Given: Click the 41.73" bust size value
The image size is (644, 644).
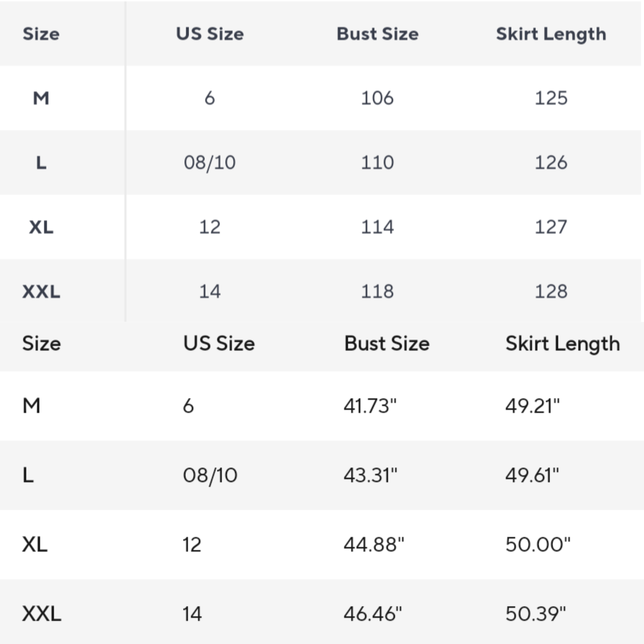Looking at the screenshot, I should (x=370, y=406).
